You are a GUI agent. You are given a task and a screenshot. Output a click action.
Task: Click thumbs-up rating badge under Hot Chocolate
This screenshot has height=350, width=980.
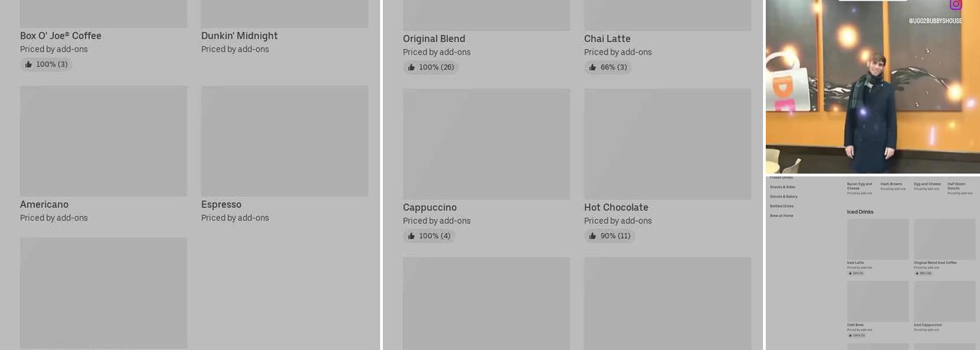click(x=610, y=236)
